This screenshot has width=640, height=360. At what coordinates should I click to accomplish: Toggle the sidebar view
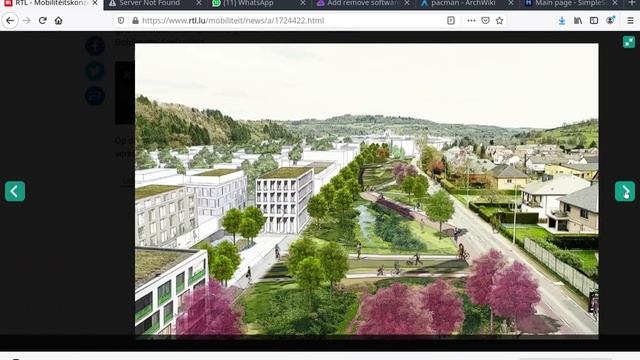(x=594, y=20)
